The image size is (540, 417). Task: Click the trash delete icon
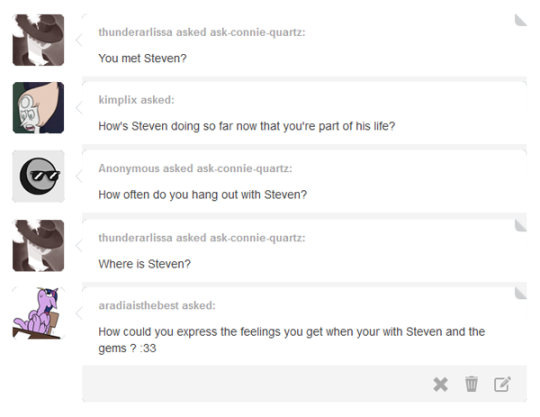point(471,384)
